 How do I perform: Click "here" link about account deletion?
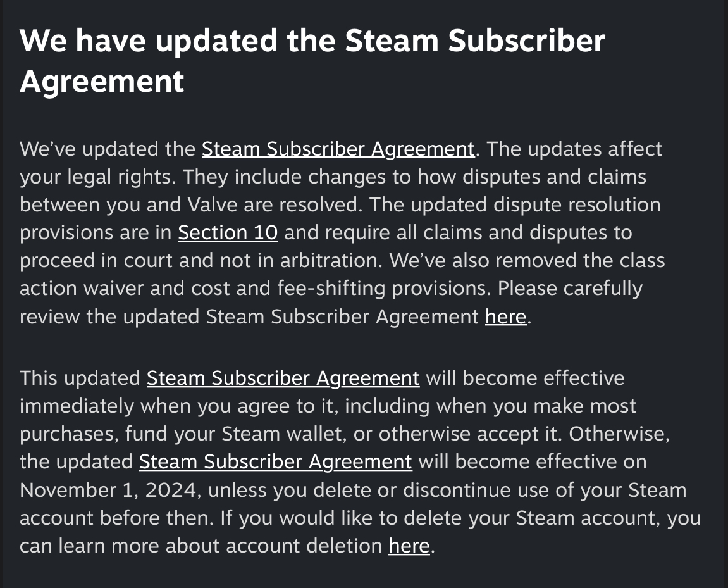click(409, 546)
